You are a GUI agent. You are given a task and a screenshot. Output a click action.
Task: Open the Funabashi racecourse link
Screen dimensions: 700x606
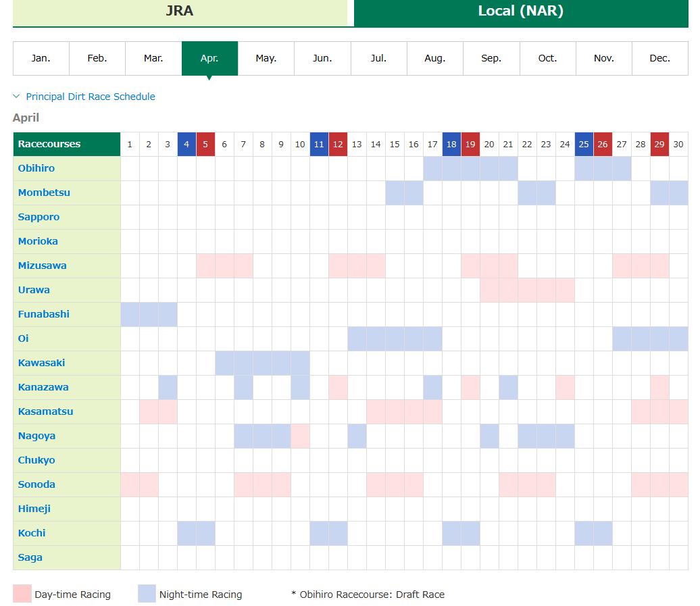(x=43, y=314)
